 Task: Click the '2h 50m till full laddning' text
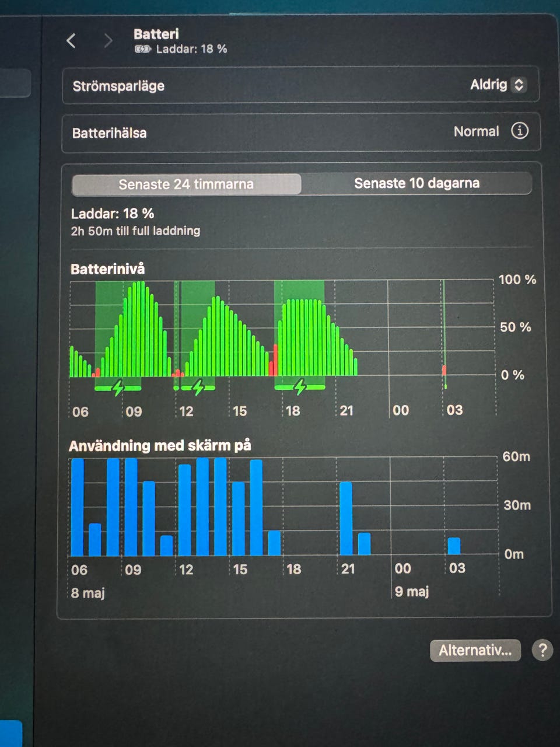[135, 231]
